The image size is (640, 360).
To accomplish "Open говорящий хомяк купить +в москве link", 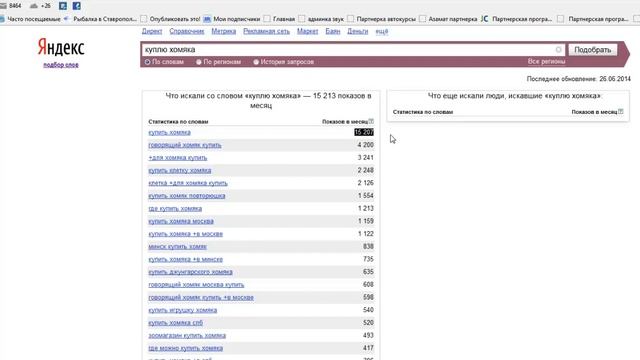I will click(x=201, y=297).
